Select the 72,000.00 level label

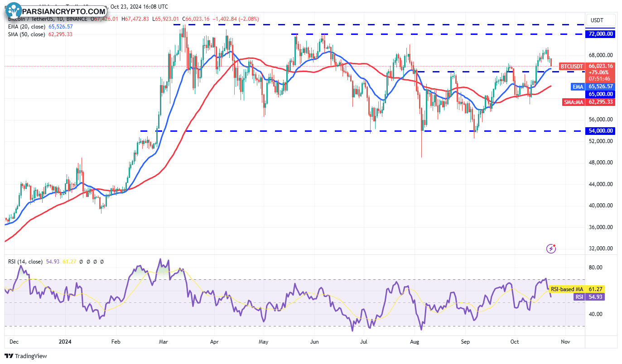[600, 34]
